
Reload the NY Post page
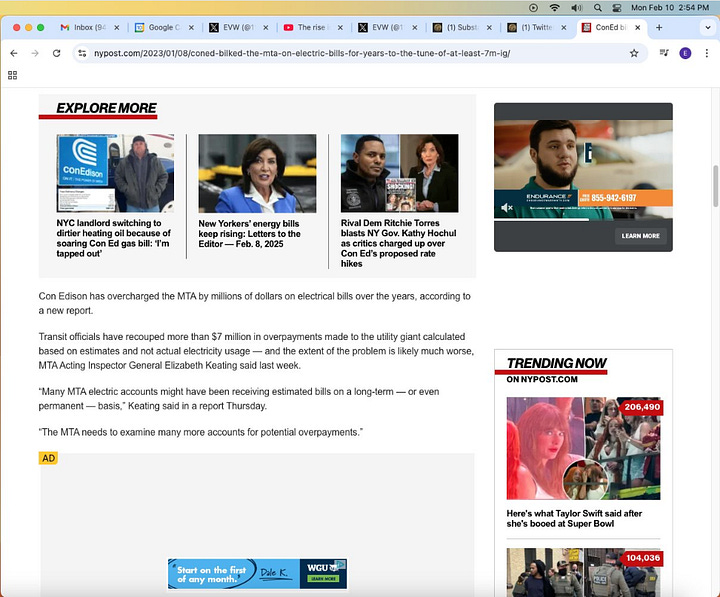coord(56,53)
